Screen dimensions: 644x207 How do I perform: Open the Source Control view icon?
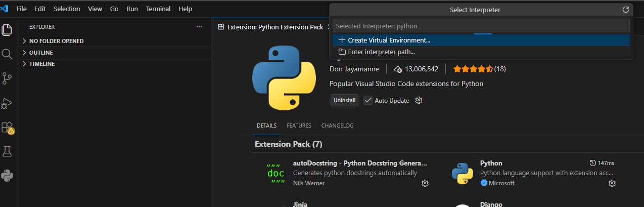tap(7, 78)
